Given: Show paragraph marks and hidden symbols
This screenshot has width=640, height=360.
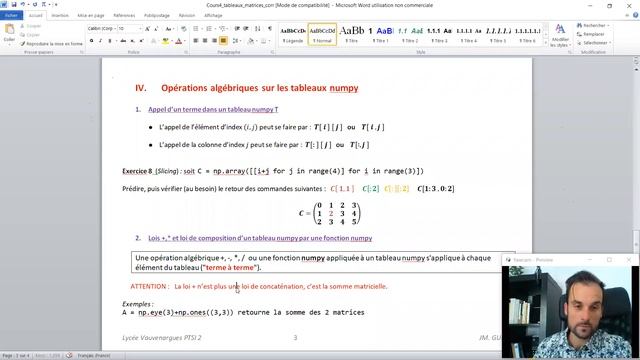Looking at the screenshot, I should (x=270, y=29).
